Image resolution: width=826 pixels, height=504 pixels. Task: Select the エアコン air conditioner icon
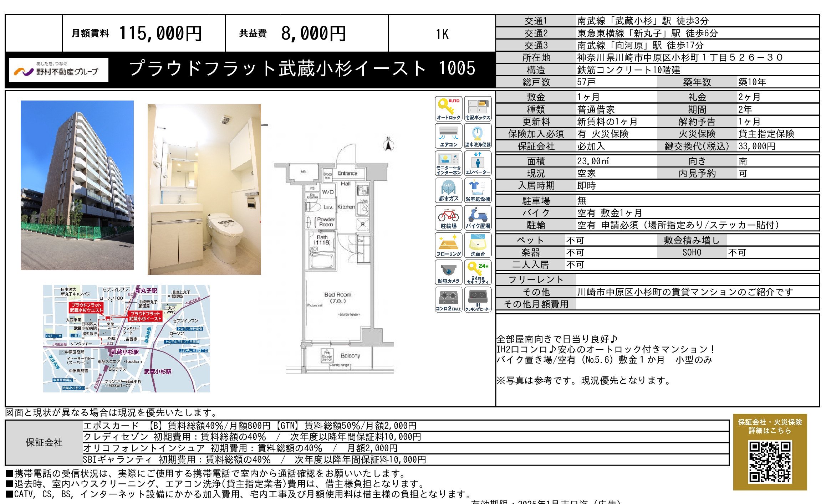point(449,136)
